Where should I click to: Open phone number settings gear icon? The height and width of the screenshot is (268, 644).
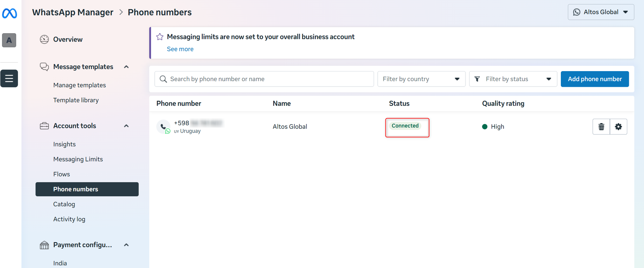coord(618,127)
